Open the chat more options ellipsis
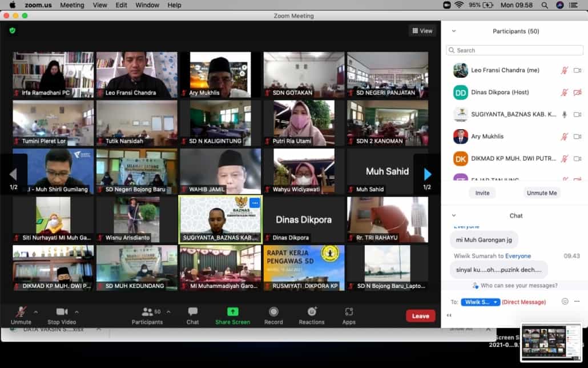The image size is (588, 368). click(577, 301)
